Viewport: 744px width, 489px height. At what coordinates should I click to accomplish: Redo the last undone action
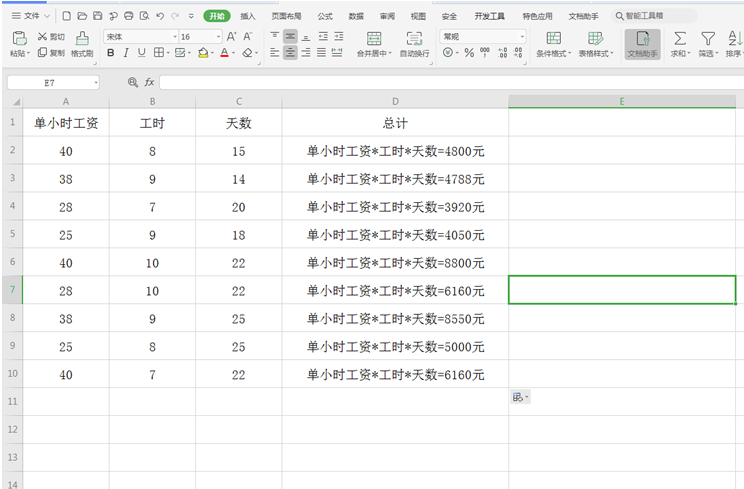pos(175,16)
